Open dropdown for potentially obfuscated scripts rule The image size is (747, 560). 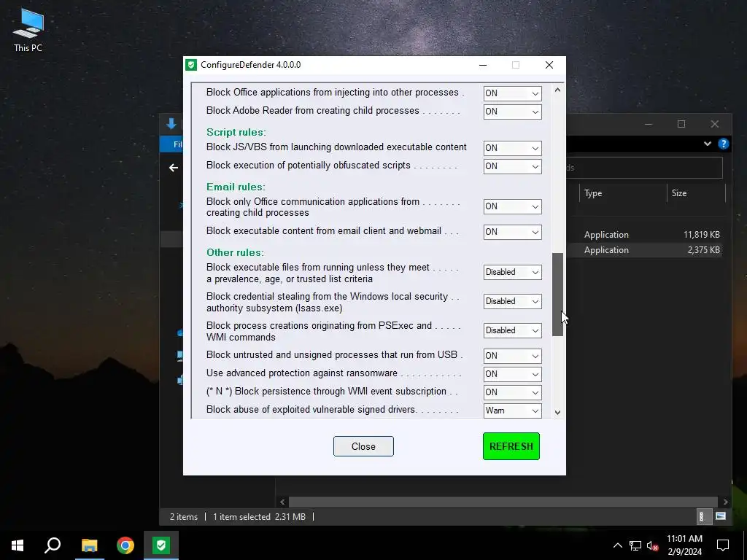click(x=512, y=166)
